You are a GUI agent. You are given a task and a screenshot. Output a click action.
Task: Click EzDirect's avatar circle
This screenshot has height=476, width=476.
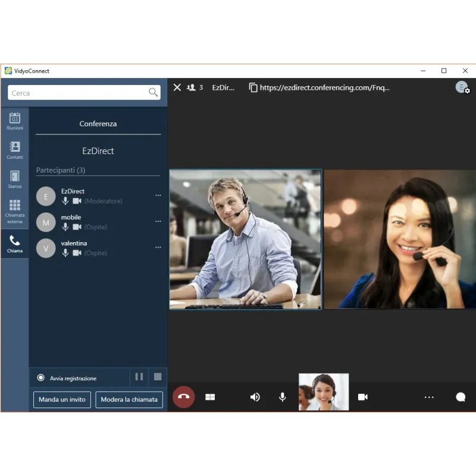46,196
